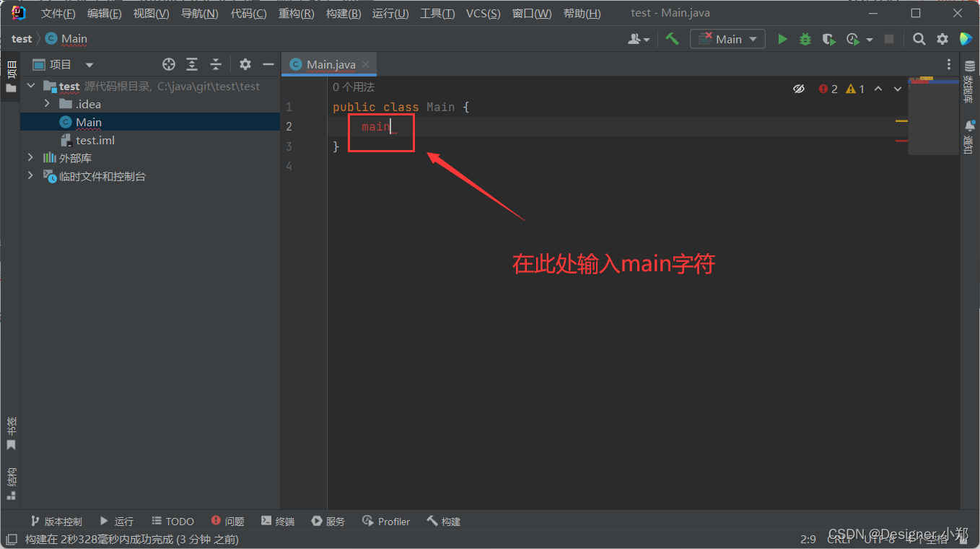Expand all in project panel
This screenshot has width=980, height=549.
(x=192, y=64)
